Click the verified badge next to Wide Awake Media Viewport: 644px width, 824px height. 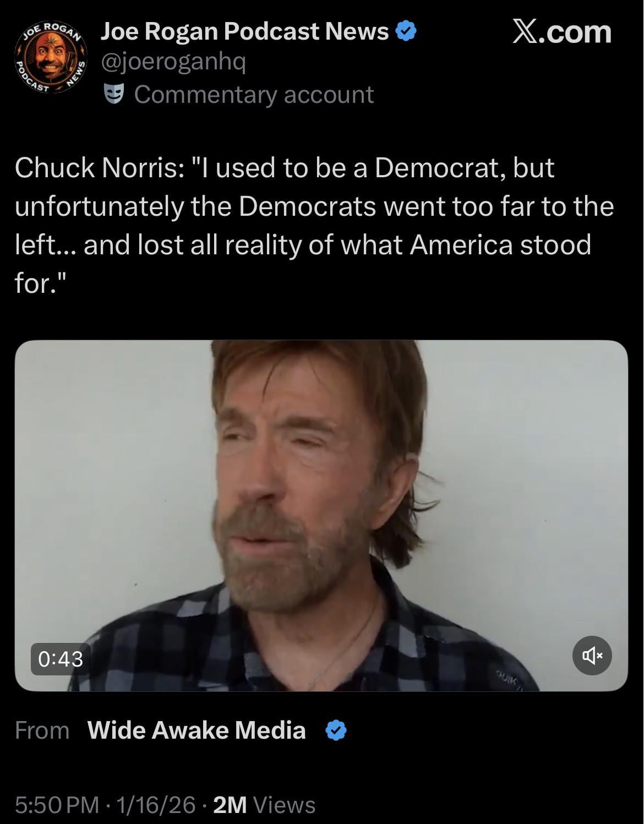coord(336,730)
